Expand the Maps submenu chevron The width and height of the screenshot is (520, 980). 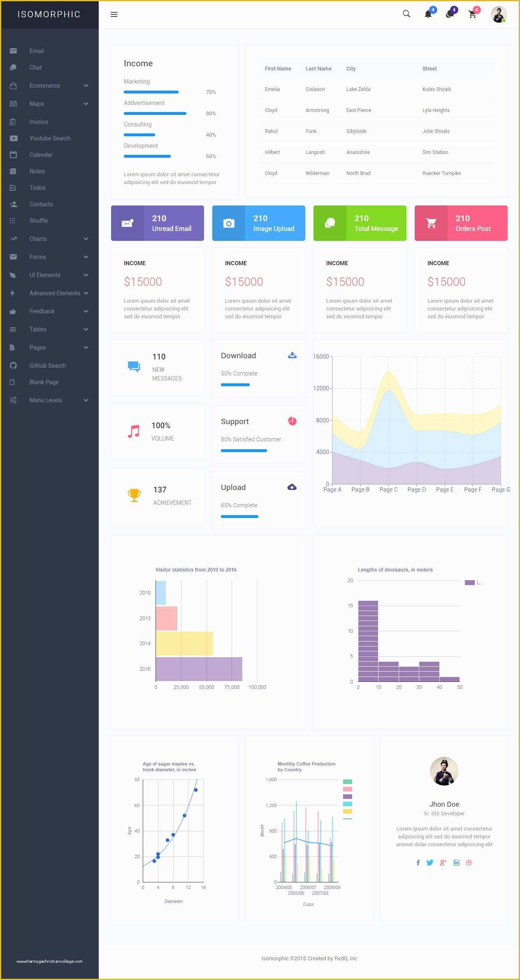(86, 104)
